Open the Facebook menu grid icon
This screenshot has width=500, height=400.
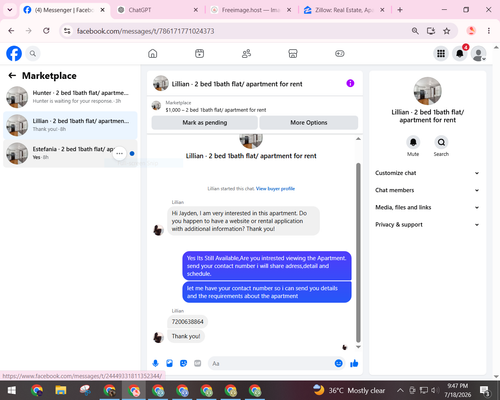tap(441, 53)
